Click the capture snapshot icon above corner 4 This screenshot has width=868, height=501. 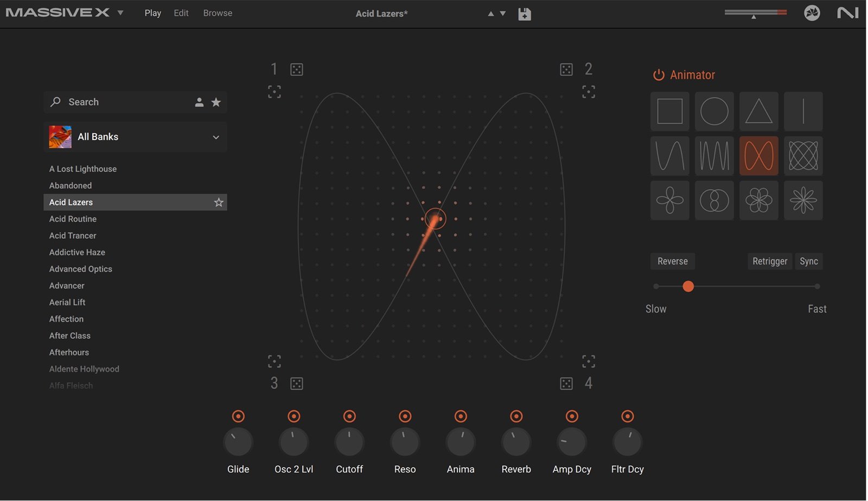(x=589, y=361)
